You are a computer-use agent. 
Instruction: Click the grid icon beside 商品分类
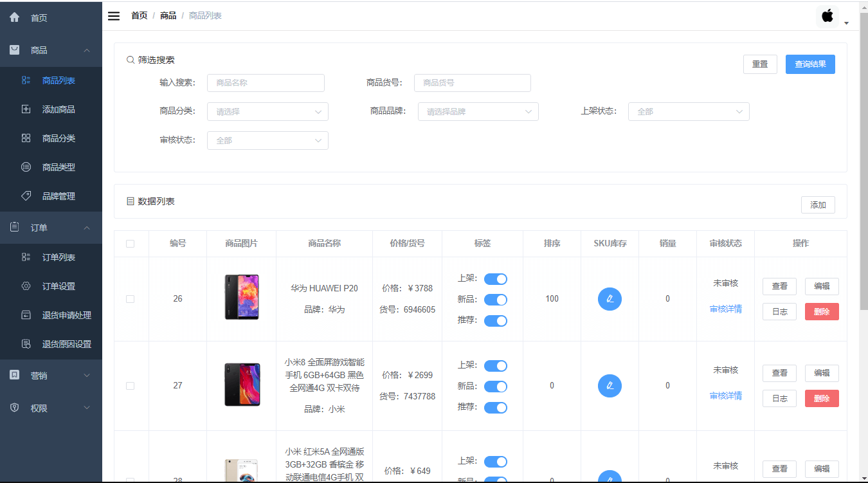pyautogui.click(x=26, y=138)
